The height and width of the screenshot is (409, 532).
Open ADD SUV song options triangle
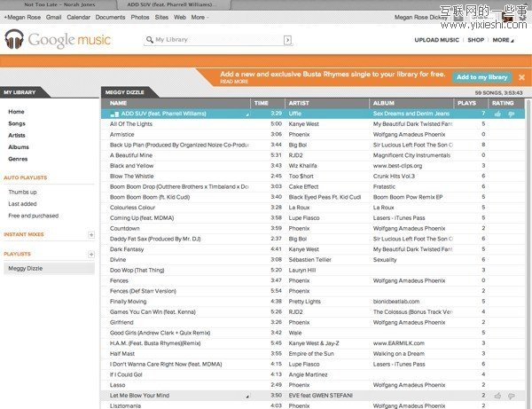[247, 114]
